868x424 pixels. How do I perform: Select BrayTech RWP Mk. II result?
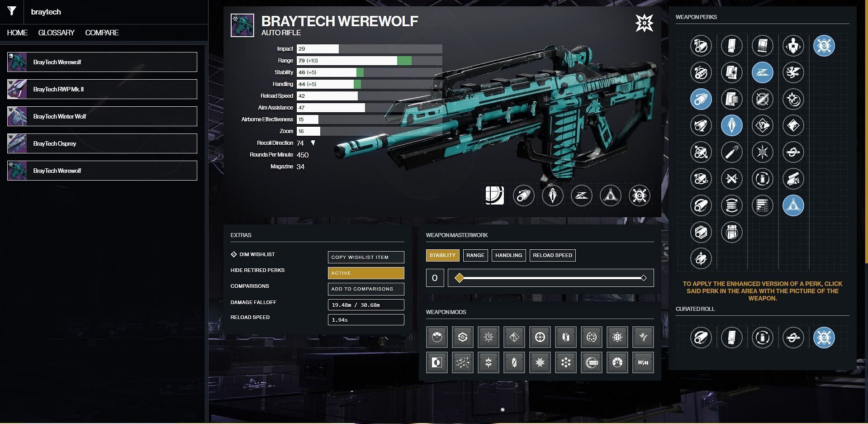pos(102,89)
